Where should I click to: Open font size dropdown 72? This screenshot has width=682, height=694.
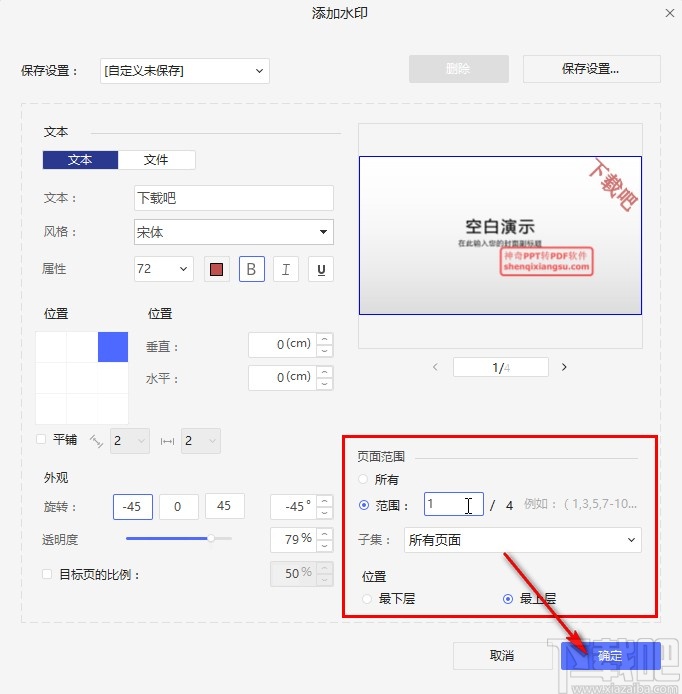point(164,269)
